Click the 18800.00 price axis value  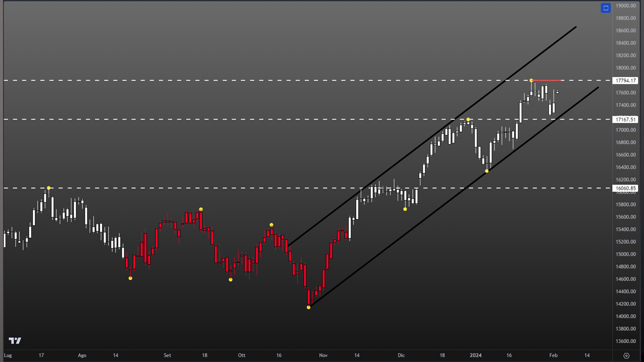626,18
